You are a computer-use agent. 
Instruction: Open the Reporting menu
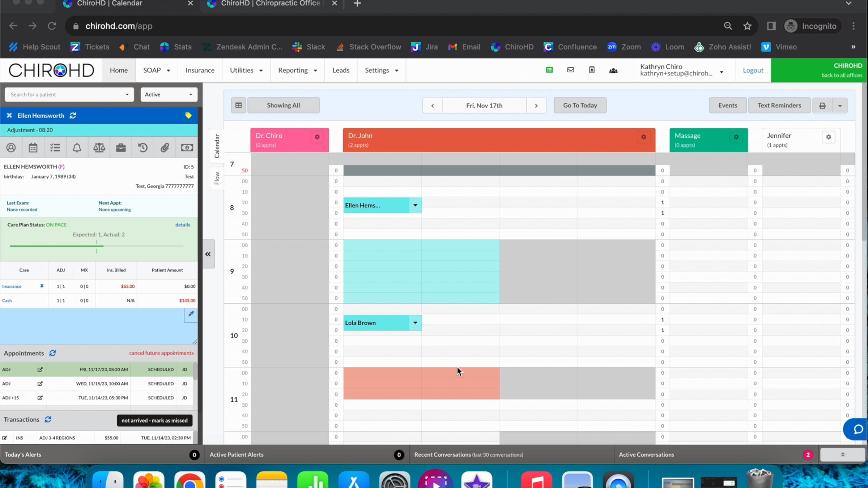[x=297, y=70]
